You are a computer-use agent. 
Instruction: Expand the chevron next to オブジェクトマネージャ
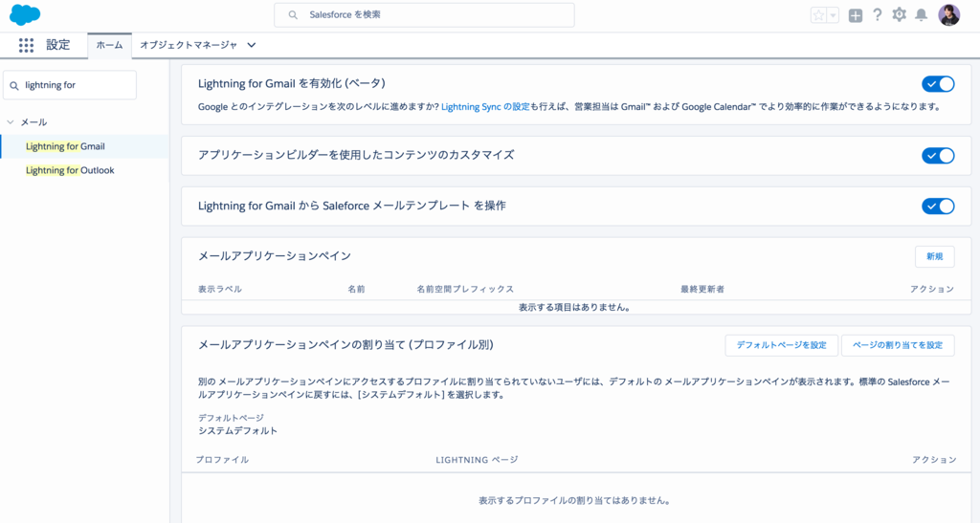(252, 45)
